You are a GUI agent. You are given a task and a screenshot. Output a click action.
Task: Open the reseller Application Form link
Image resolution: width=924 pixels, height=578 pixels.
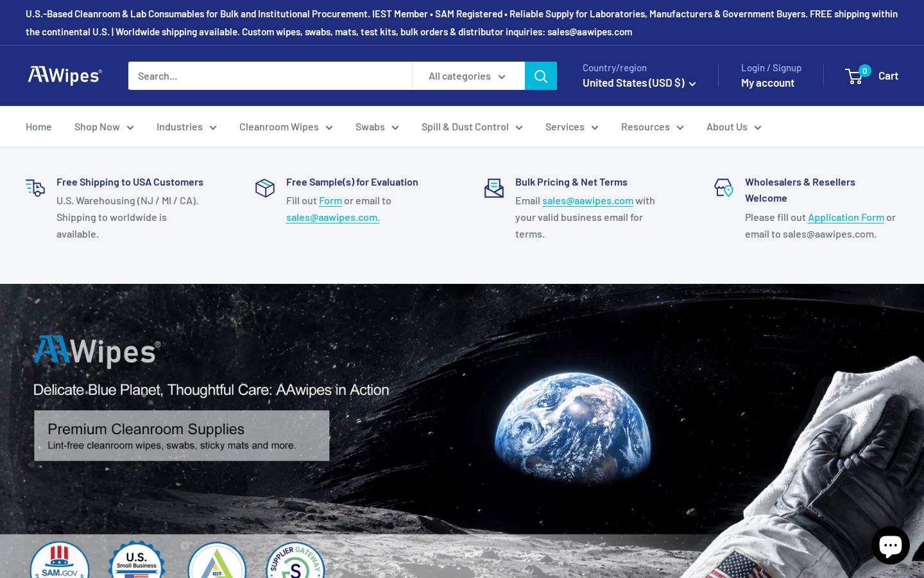[x=846, y=218]
